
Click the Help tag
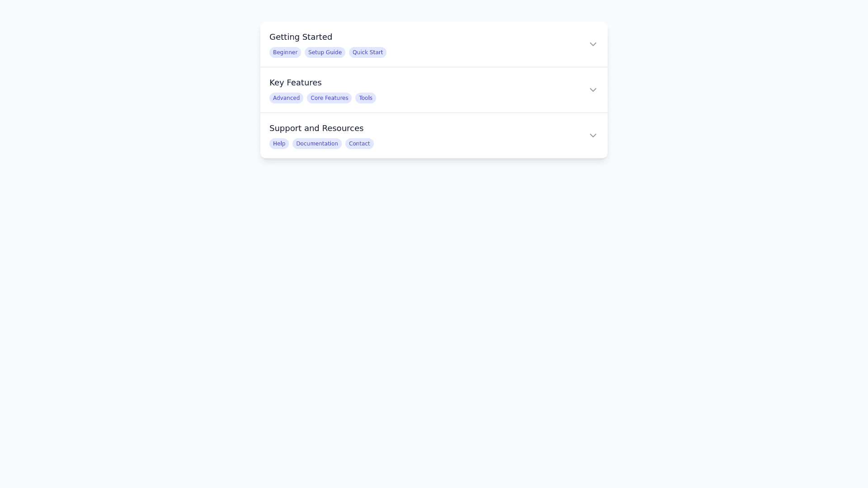pos(279,144)
